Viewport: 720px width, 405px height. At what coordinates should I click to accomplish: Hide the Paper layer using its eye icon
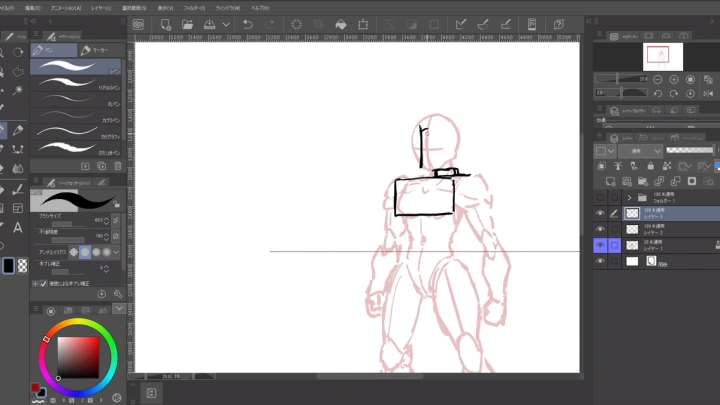click(x=600, y=261)
